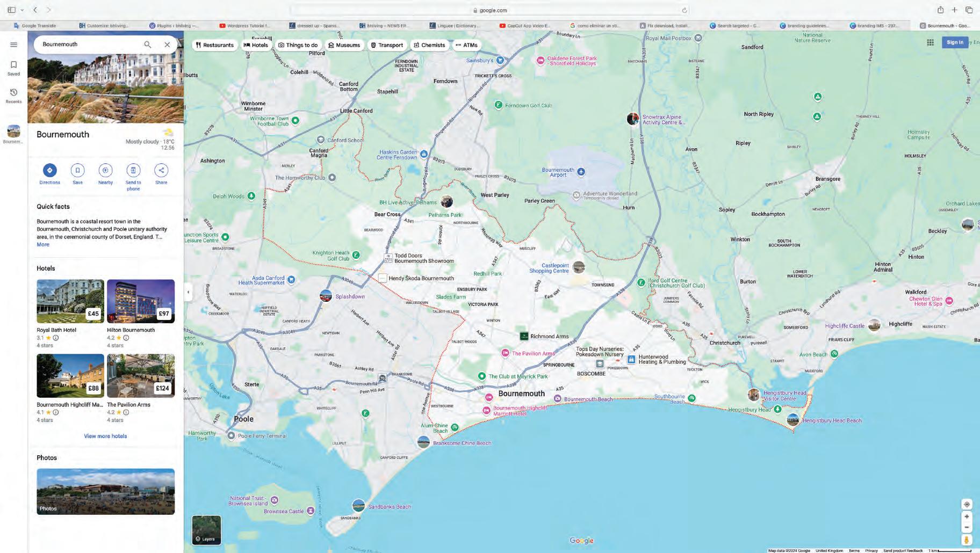Expand Quick facts with More link
The image size is (980, 553).
pos(43,244)
